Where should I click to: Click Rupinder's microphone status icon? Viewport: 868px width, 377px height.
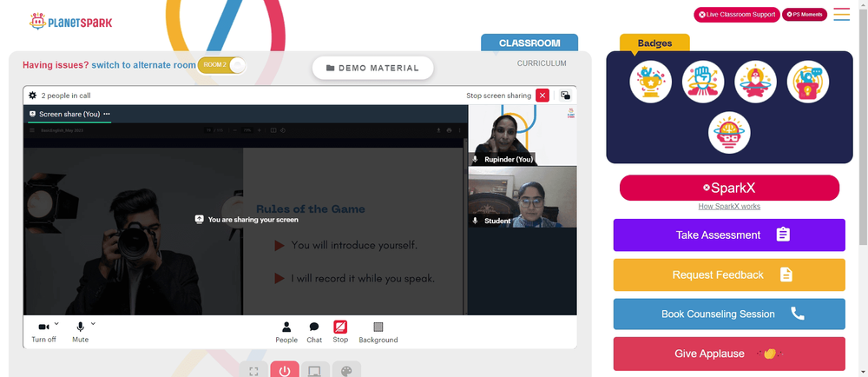tap(475, 160)
